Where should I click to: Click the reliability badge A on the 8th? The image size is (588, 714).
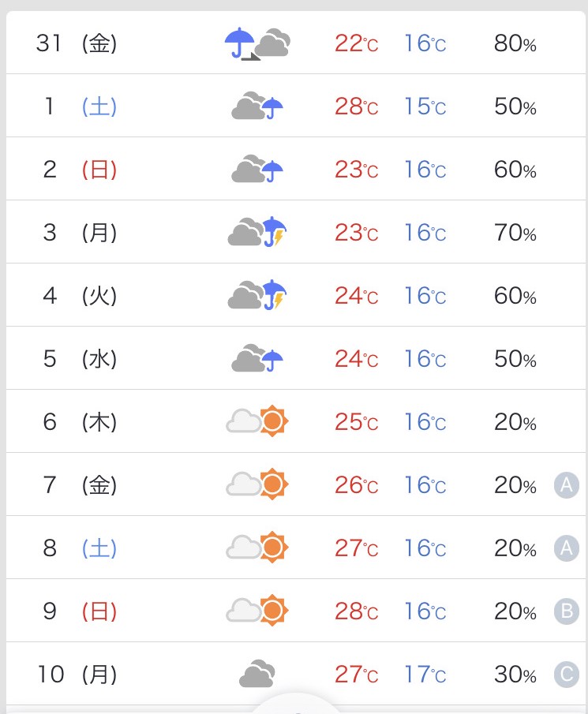(x=566, y=548)
